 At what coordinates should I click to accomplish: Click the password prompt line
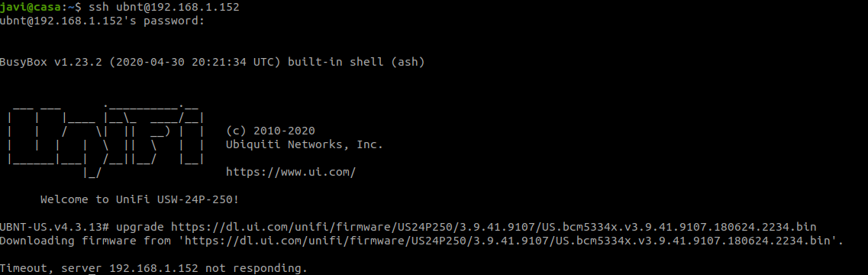(x=102, y=21)
